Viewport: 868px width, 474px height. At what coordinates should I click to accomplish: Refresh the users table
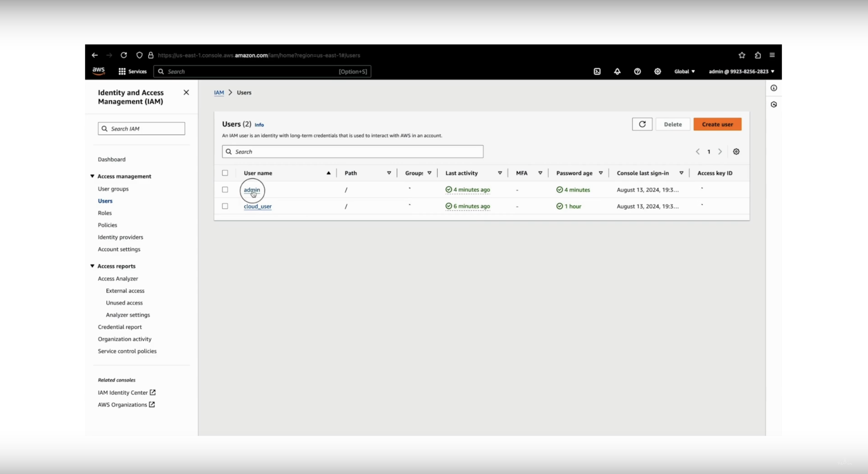pyautogui.click(x=642, y=124)
